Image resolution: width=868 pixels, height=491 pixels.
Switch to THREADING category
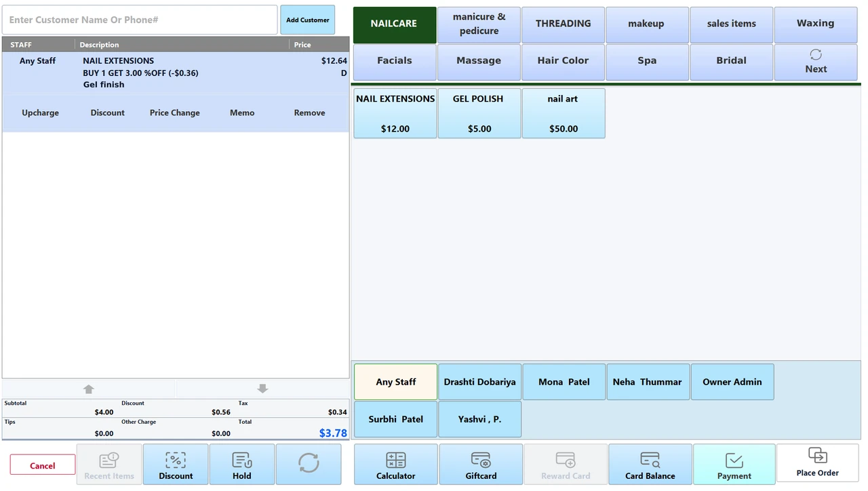(x=563, y=24)
